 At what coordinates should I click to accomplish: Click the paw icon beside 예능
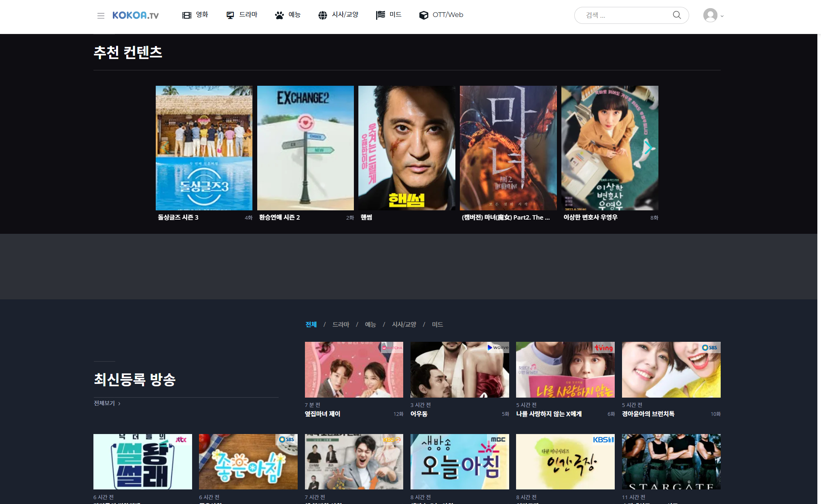tap(279, 15)
